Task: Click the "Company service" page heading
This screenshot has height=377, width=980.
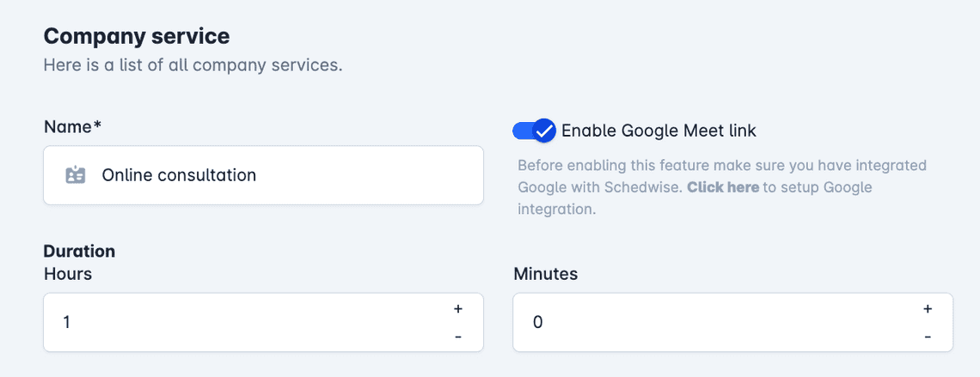Action: (137, 36)
